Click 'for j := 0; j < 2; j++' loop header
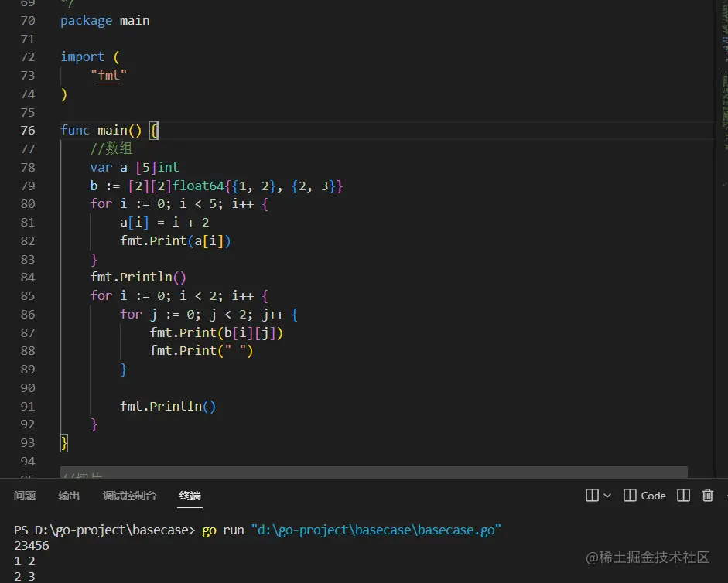Viewport: 728px width, 583px height. pos(201,314)
